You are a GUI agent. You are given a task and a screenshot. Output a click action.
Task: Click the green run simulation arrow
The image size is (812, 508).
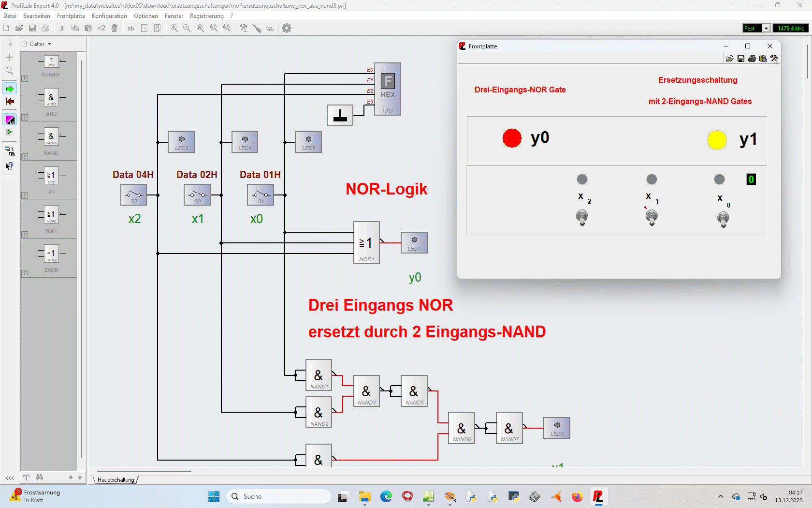[x=10, y=89]
